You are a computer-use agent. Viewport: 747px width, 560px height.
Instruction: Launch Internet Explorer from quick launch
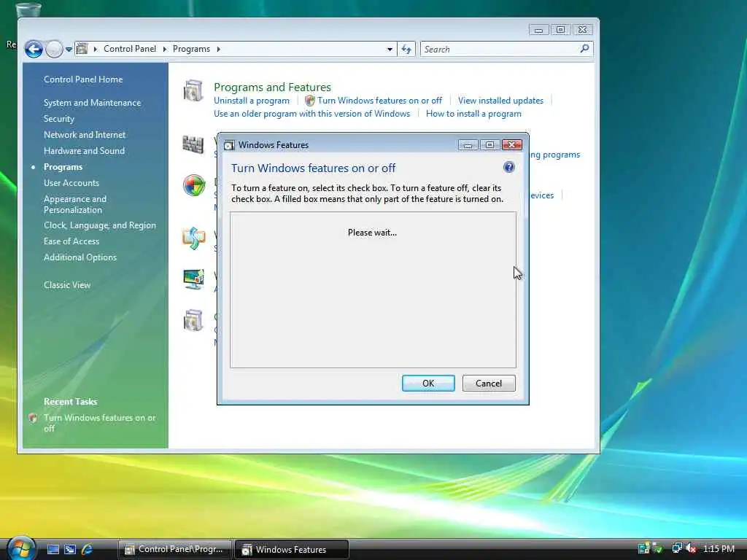(88, 550)
